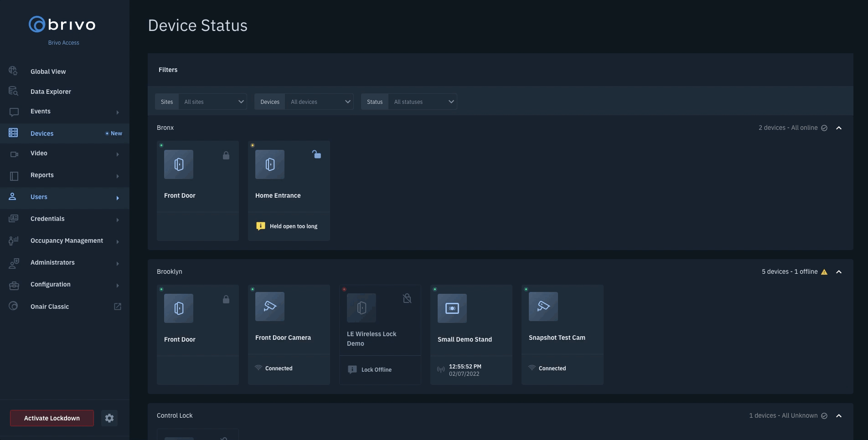868x440 pixels.
Task: Expand the Configuration submenu arrow
Action: click(118, 286)
